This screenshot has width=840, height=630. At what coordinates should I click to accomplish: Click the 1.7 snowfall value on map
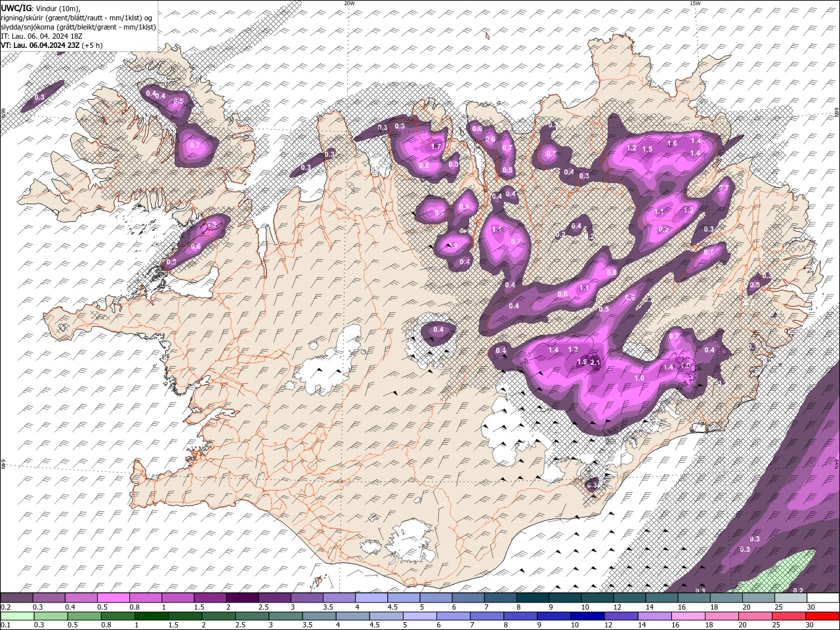[436, 146]
